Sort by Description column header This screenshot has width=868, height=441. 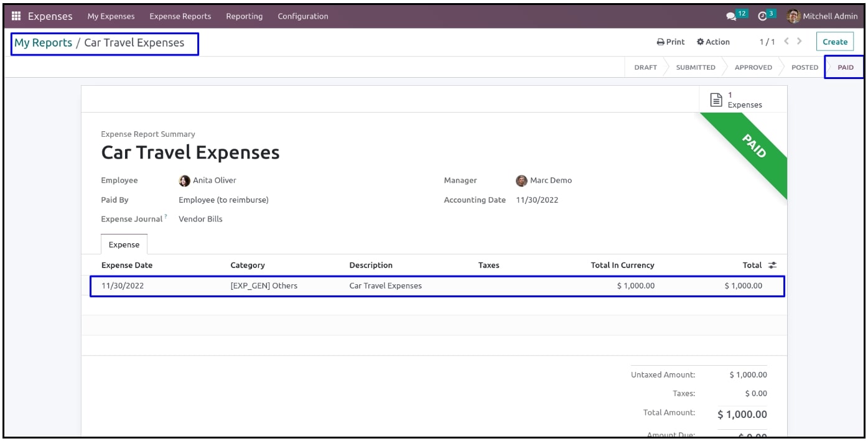[x=371, y=265]
